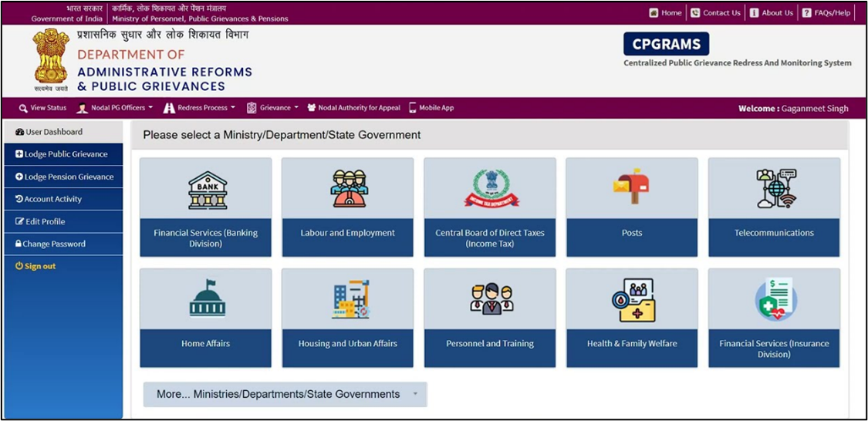Click the red mailbox Posts icon

pos(631,187)
